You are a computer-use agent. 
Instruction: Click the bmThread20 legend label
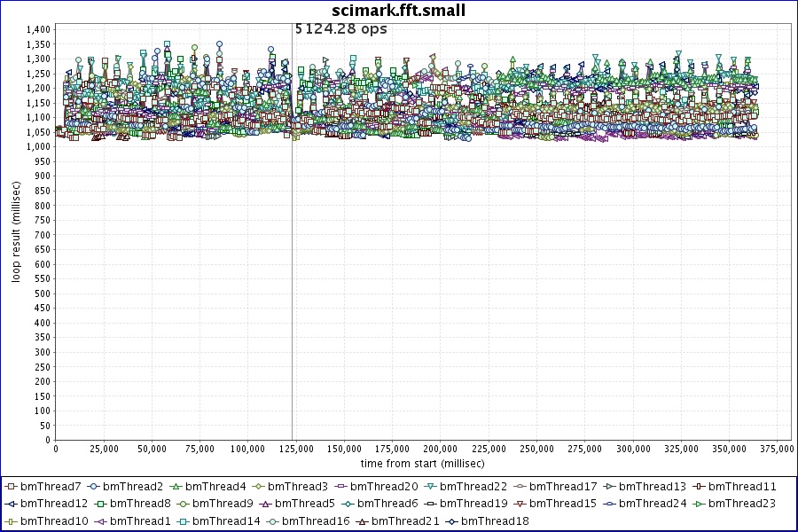tap(388, 487)
